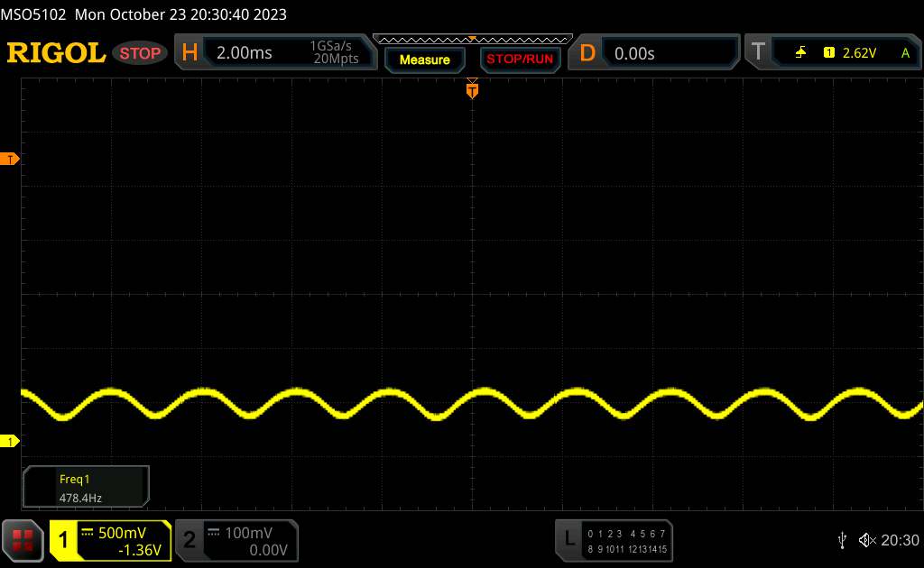Click the channel 1 trigger source badge
Viewport: 924px width, 568px height.
click(x=828, y=52)
